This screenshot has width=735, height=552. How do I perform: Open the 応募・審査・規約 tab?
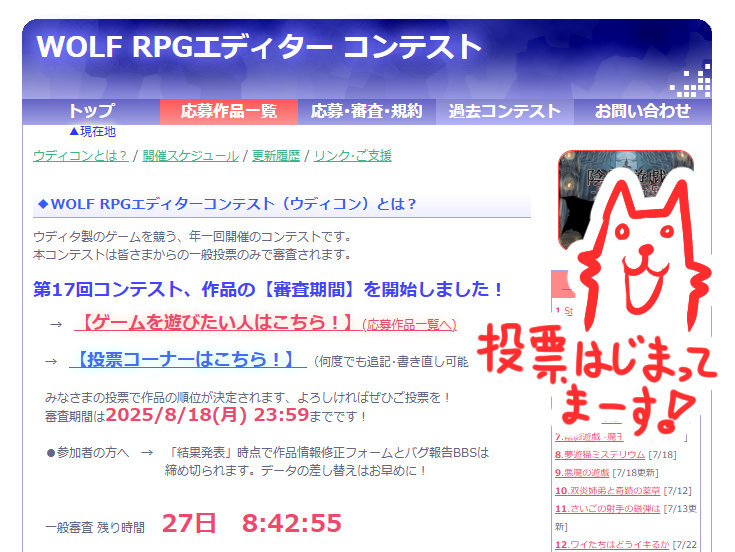click(367, 112)
